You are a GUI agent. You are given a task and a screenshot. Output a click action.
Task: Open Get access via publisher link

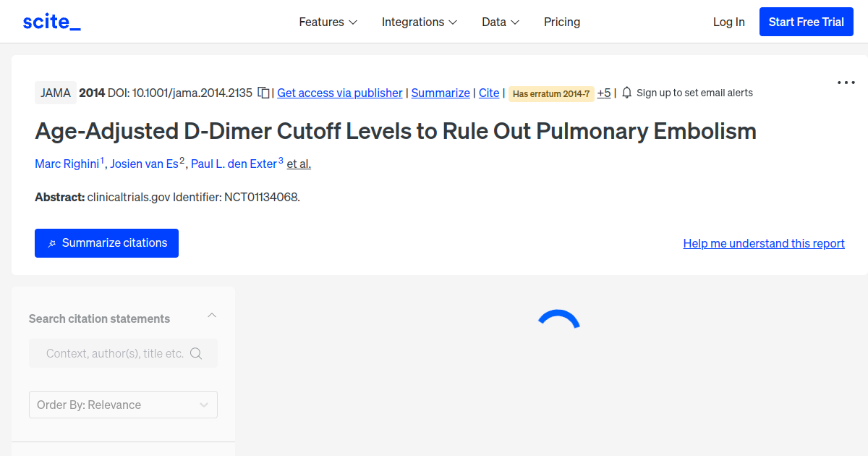point(339,93)
